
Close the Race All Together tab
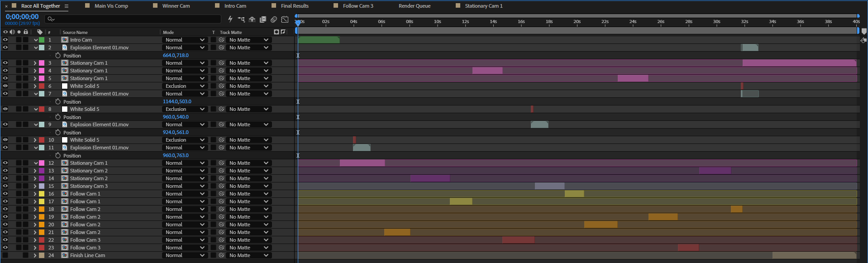pyautogui.click(x=6, y=6)
